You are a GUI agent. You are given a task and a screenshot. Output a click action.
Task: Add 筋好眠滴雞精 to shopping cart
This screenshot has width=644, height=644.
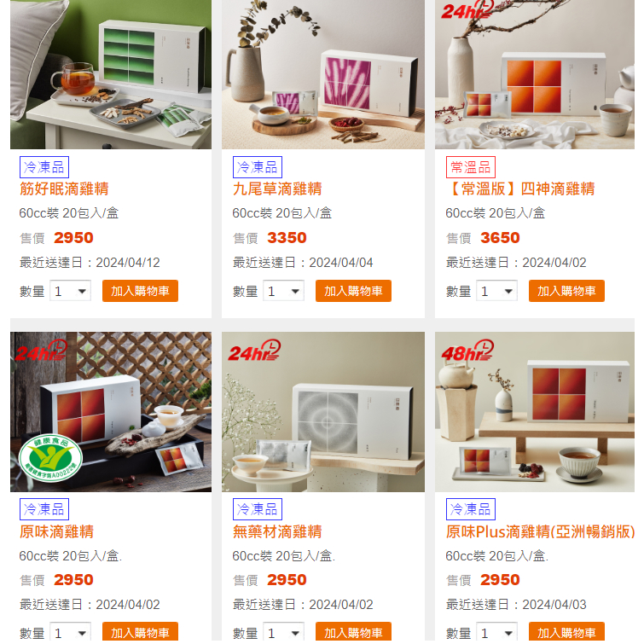[140, 291]
